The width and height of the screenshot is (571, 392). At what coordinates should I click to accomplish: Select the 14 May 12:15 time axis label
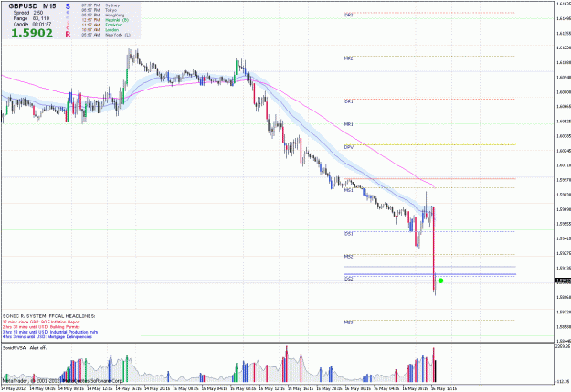(x=100, y=388)
